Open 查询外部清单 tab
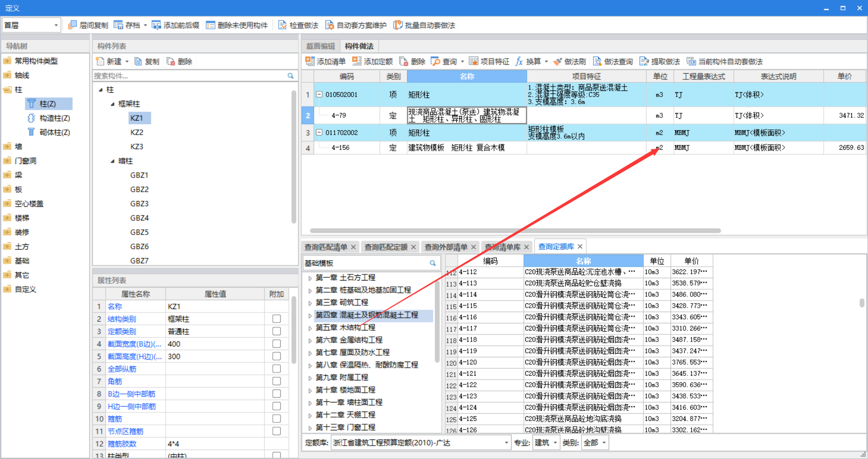 446,247
